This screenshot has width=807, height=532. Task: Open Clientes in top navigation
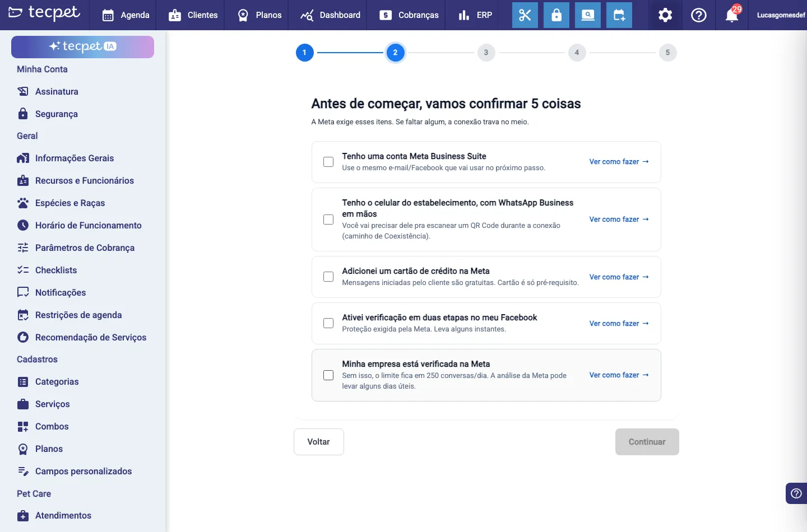tap(193, 15)
